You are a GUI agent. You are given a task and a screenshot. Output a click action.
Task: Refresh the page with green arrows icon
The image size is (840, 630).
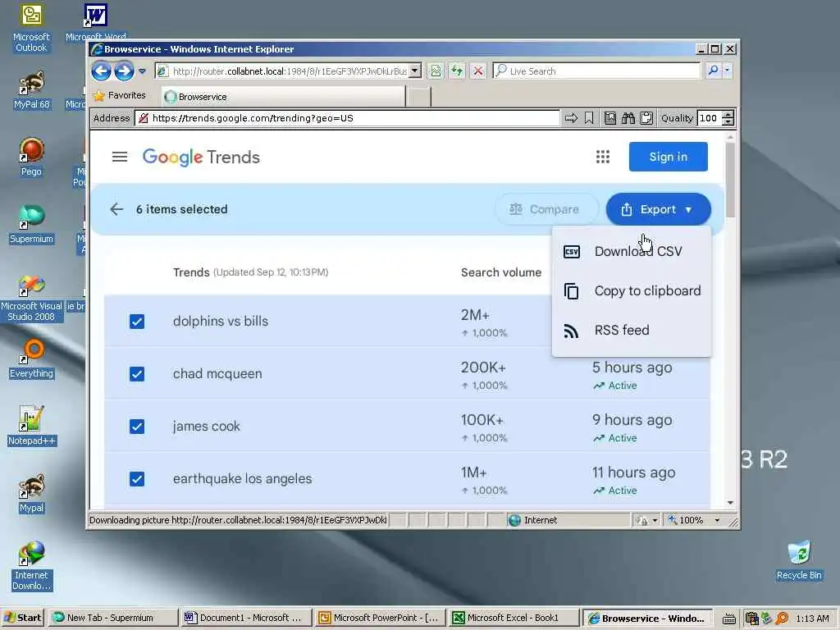point(457,71)
